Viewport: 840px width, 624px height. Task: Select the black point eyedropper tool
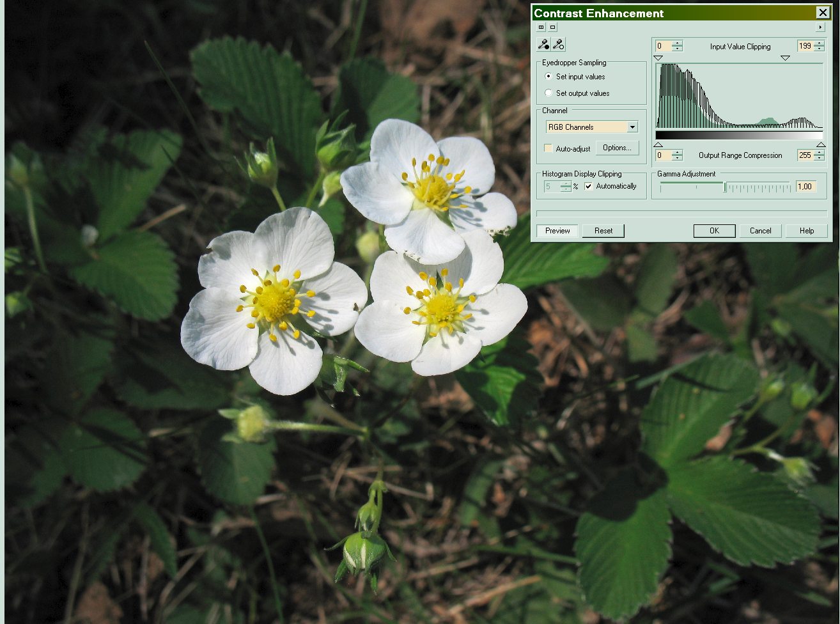click(x=543, y=44)
